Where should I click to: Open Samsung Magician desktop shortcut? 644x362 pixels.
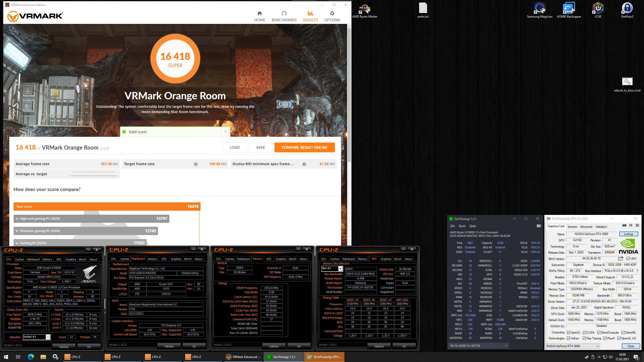coord(540,11)
